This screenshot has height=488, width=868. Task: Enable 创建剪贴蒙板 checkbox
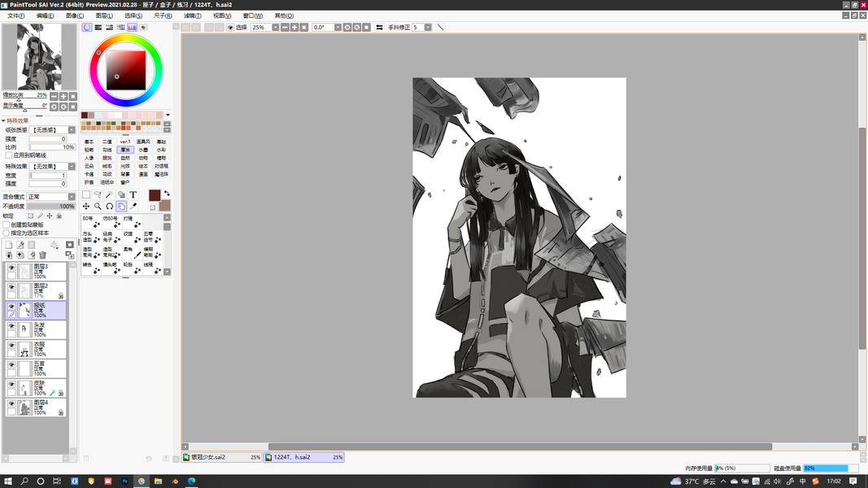(x=7, y=224)
